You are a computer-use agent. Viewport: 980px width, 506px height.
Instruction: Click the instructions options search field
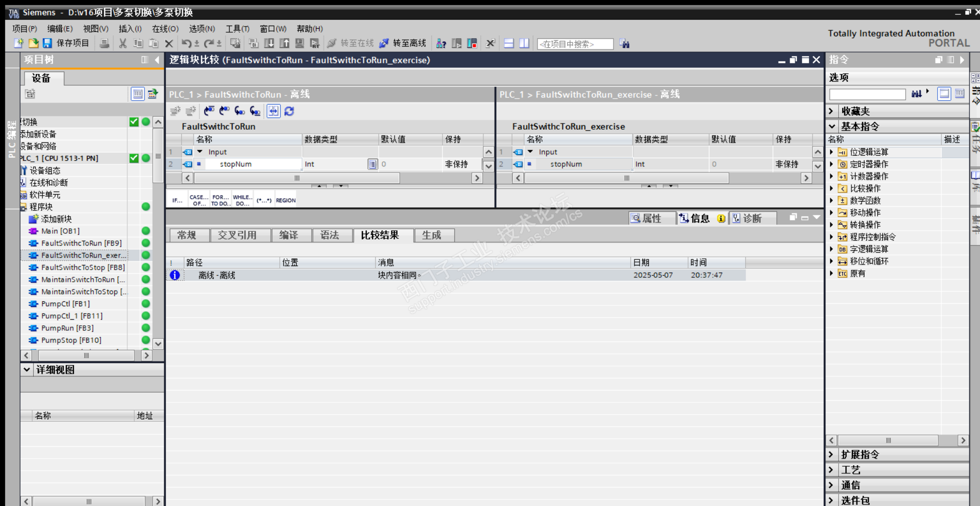tap(867, 94)
